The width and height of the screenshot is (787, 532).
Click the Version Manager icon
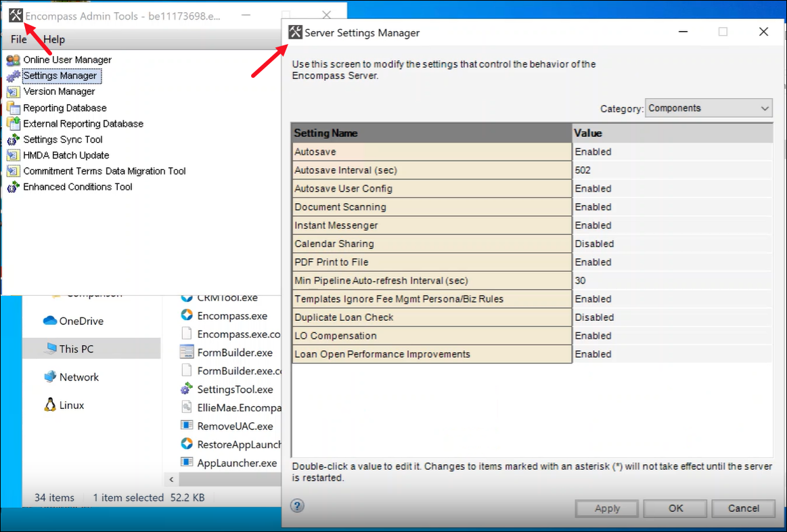click(x=13, y=91)
